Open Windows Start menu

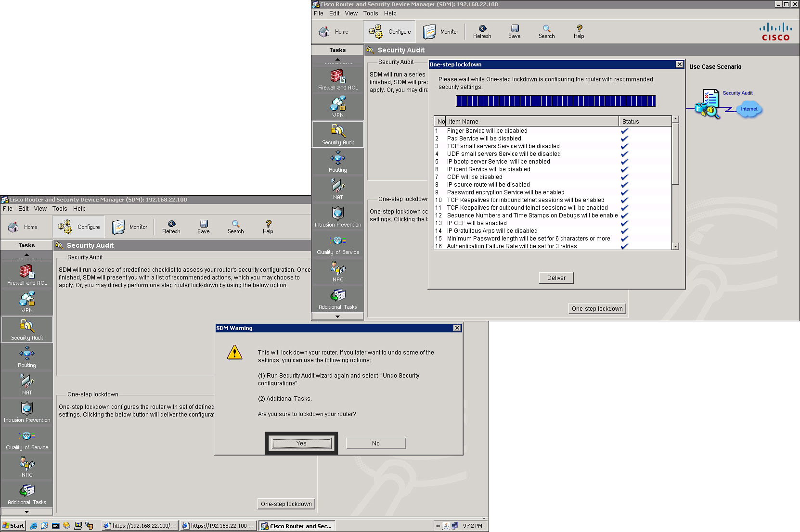point(13,526)
